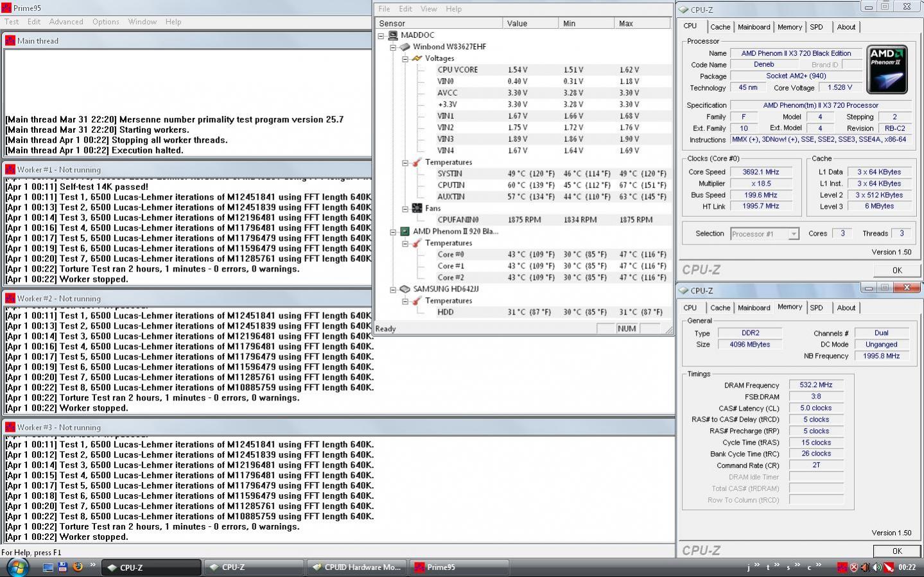Switch to first CPU-Z taskbar button
924x577 pixels.
[151, 567]
